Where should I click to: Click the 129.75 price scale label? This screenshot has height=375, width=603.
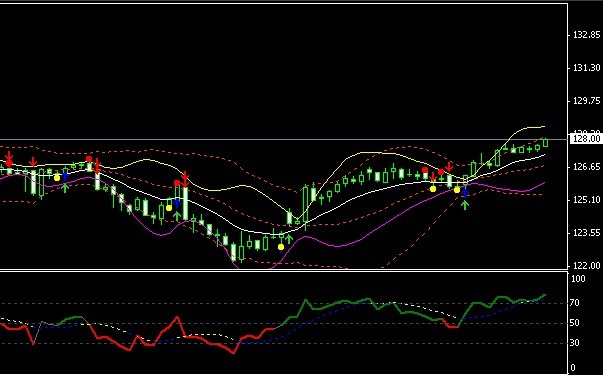click(x=586, y=101)
